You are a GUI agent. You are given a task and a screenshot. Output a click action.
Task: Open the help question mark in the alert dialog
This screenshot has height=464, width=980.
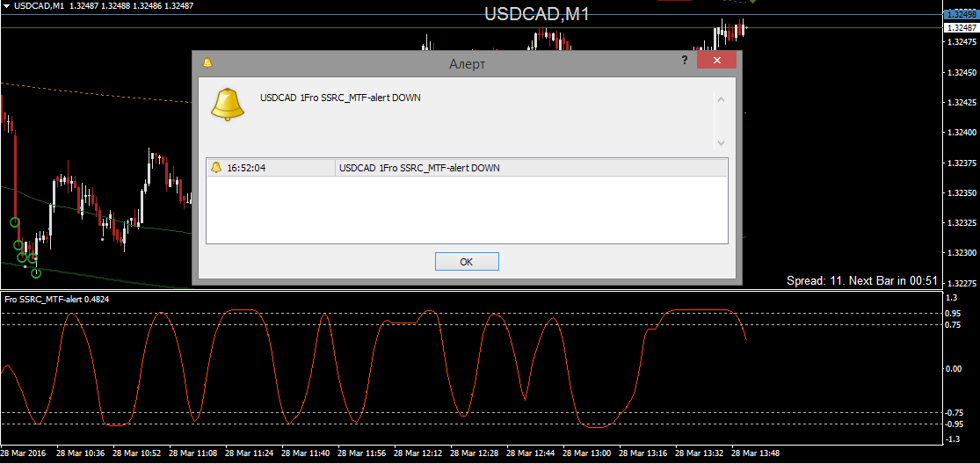coord(685,60)
